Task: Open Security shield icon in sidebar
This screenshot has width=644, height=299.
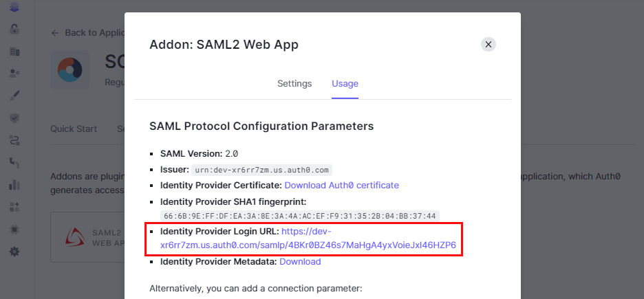Action: [14, 118]
